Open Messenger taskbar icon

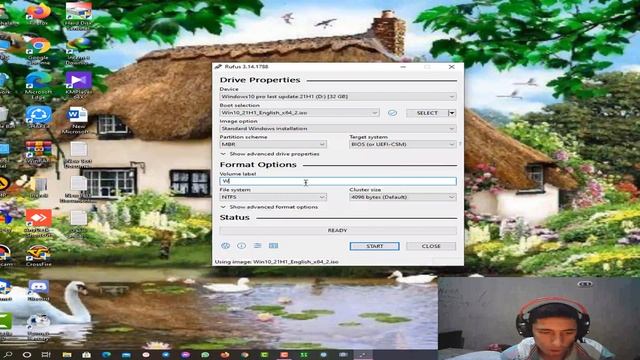(x=185, y=355)
